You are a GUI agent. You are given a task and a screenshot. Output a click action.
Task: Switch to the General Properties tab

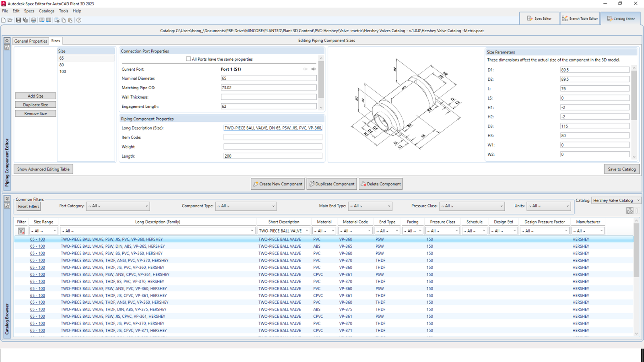click(x=31, y=41)
